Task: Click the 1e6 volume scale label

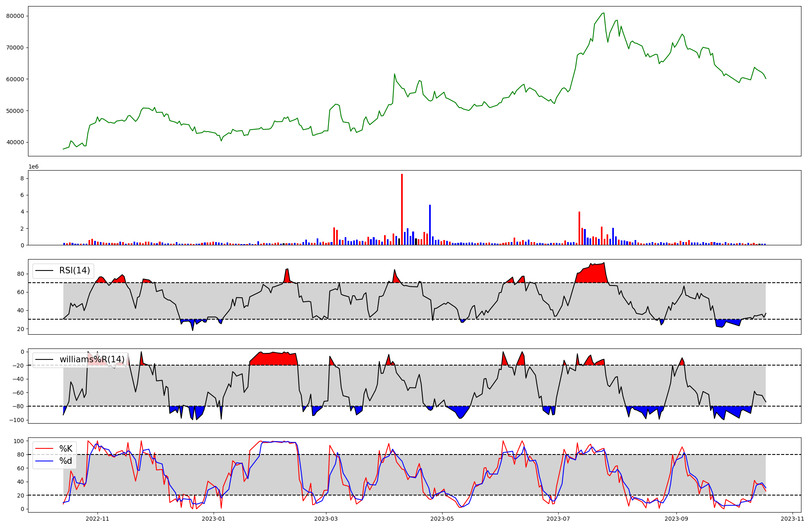Action: [33, 167]
